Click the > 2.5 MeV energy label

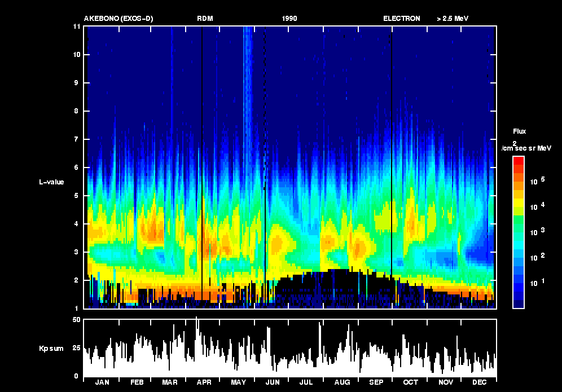click(453, 19)
